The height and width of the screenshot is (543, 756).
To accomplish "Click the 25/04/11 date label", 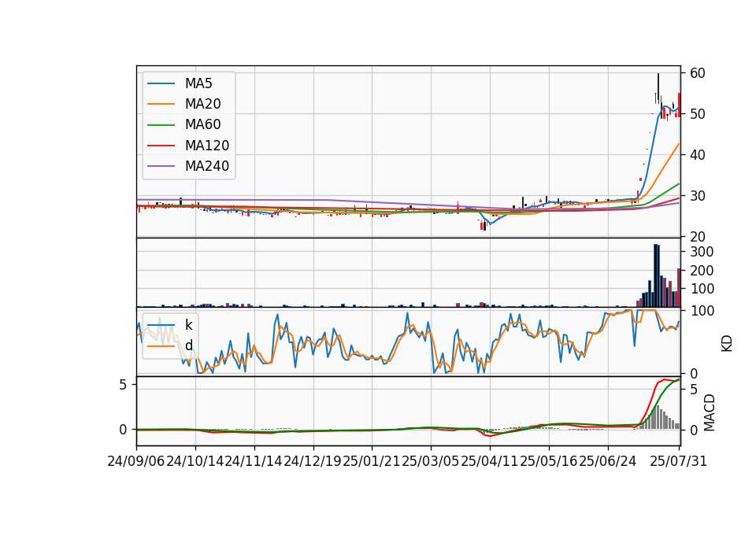I will (x=490, y=462).
